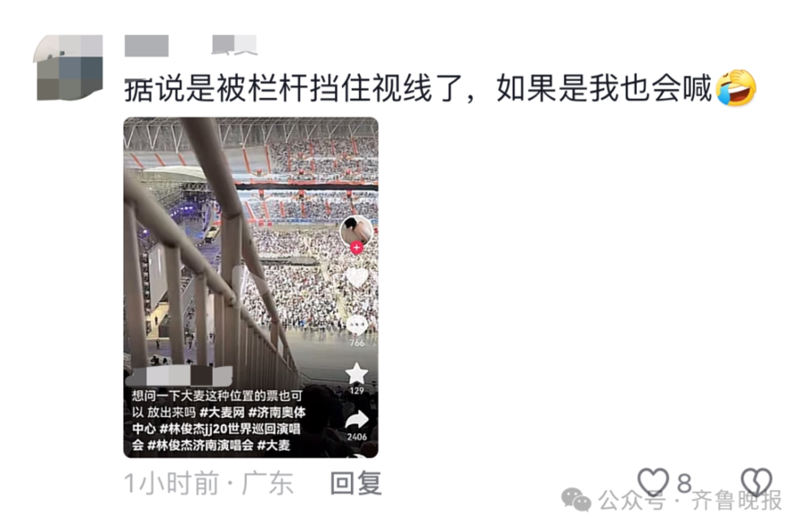Screen dimensions: 808x532
Task: Tap the blurred badge beside the username
Action: [x=234, y=45]
